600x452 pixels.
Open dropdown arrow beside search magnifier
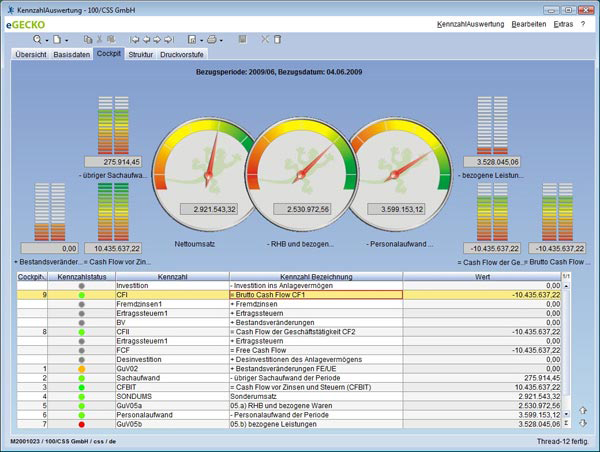48,39
